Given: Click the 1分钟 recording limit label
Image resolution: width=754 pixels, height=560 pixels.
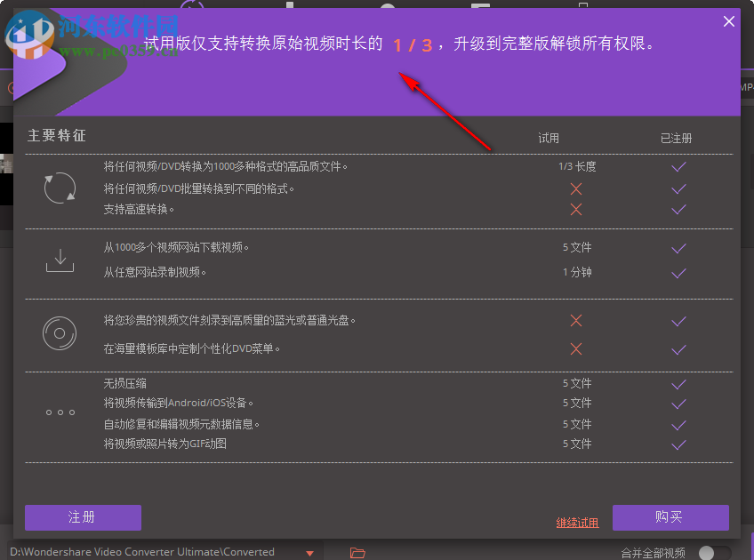Looking at the screenshot, I should pos(576,273).
